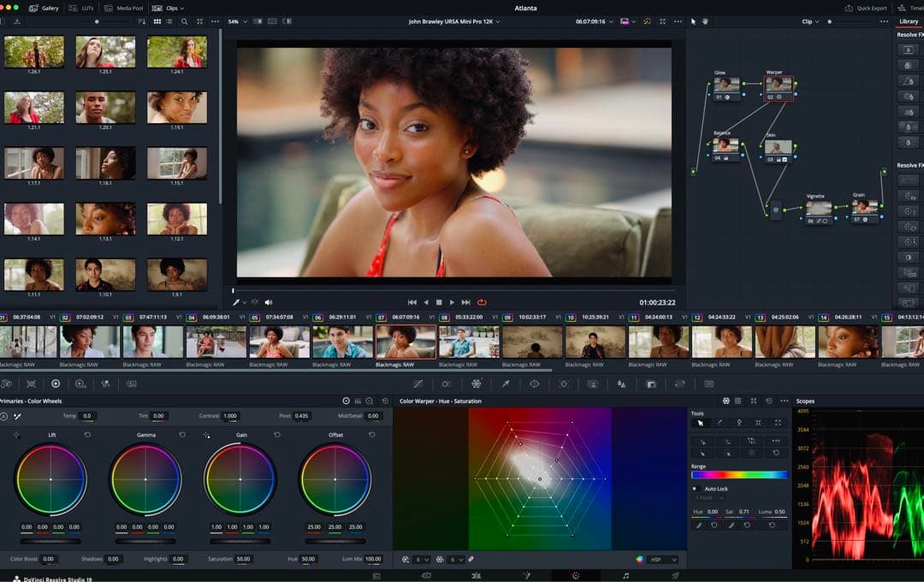Click the Curves palette icon
This screenshot has height=582, width=924.
coord(418,384)
